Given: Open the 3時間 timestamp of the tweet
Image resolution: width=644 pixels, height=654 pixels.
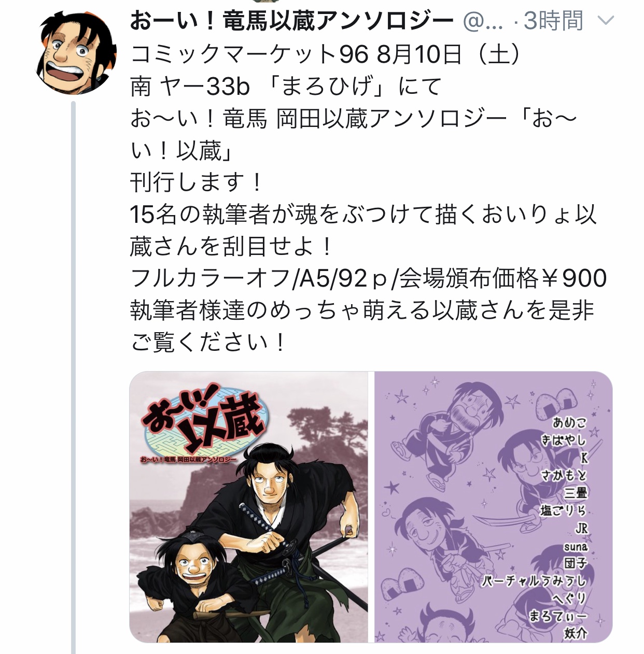Looking at the screenshot, I should (553, 21).
